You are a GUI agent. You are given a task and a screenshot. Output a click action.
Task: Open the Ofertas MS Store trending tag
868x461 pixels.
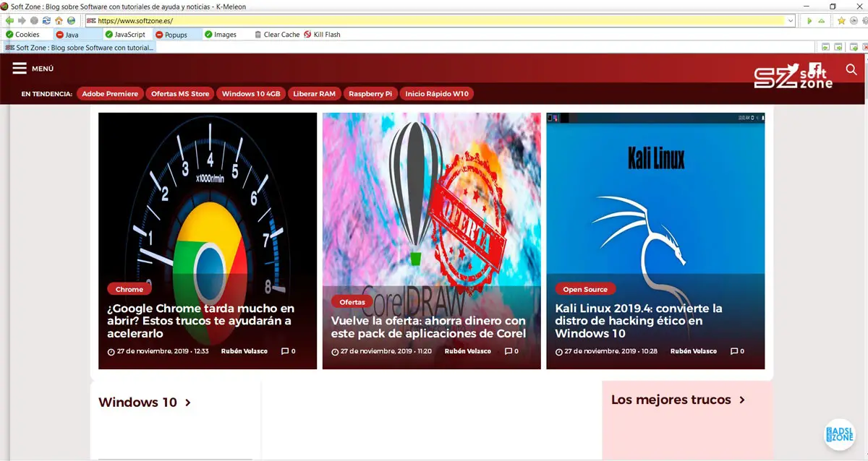tap(180, 94)
